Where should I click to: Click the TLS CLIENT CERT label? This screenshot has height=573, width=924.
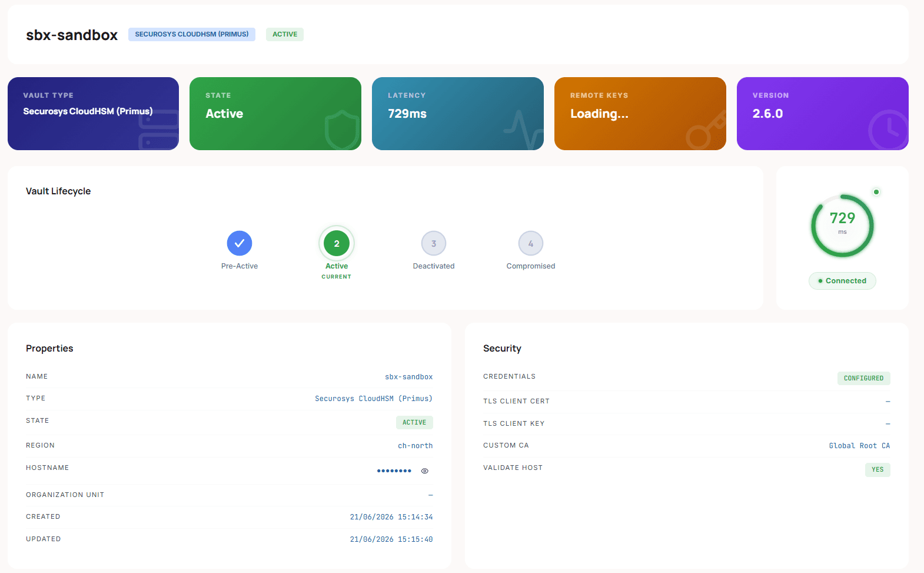click(517, 402)
